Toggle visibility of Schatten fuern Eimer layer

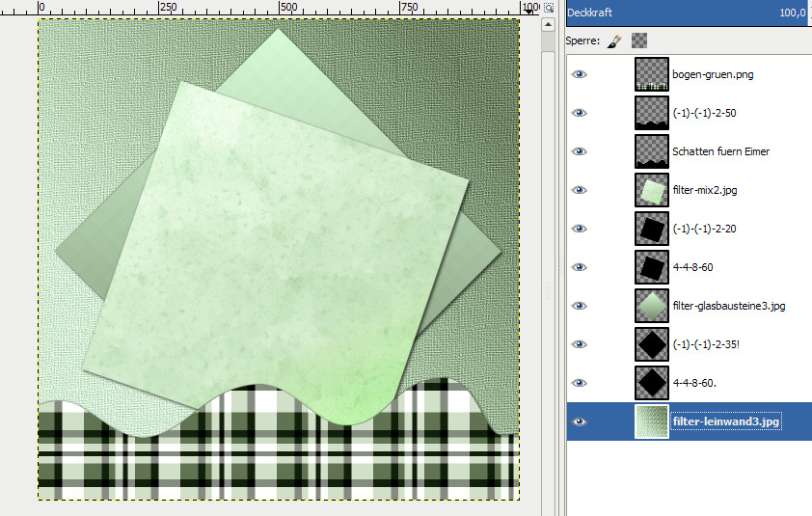click(x=580, y=151)
